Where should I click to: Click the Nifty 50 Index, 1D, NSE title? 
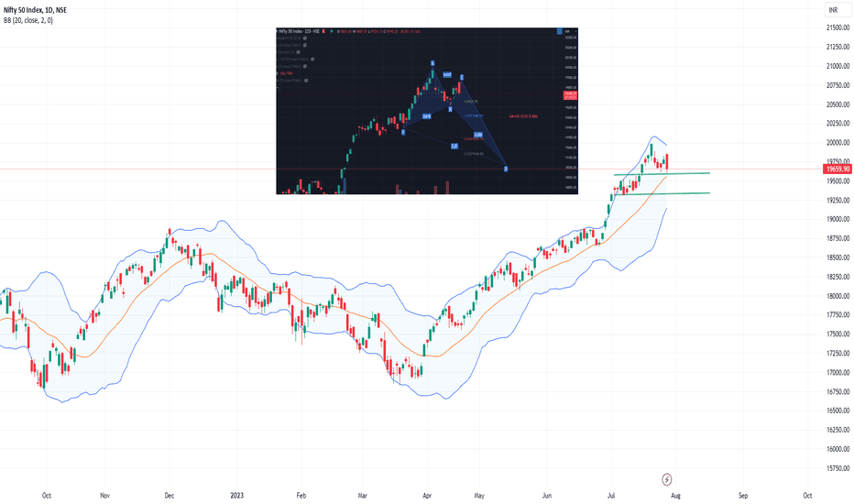[x=36, y=10]
